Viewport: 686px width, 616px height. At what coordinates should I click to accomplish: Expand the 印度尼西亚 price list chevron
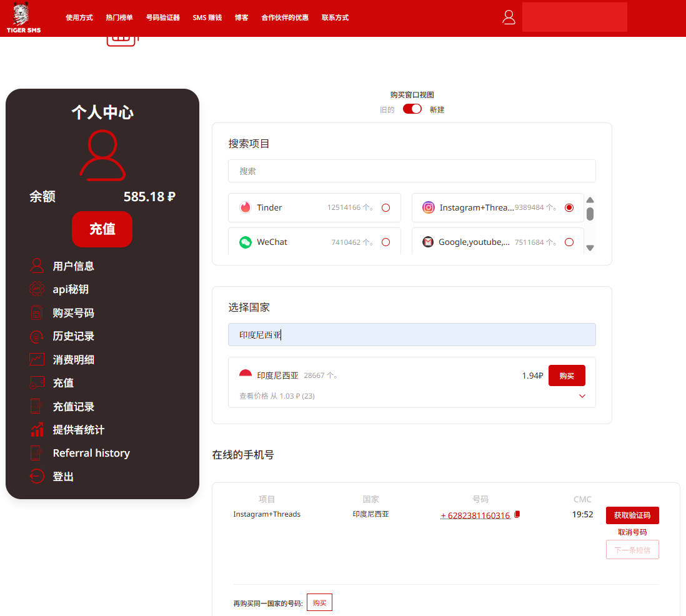click(582, 396)
